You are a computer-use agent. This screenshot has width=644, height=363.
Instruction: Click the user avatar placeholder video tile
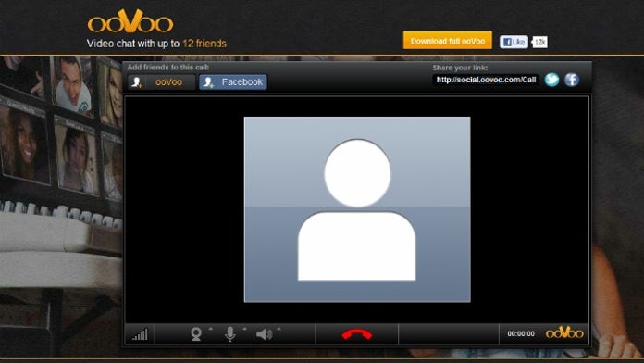tap(357, 209)
